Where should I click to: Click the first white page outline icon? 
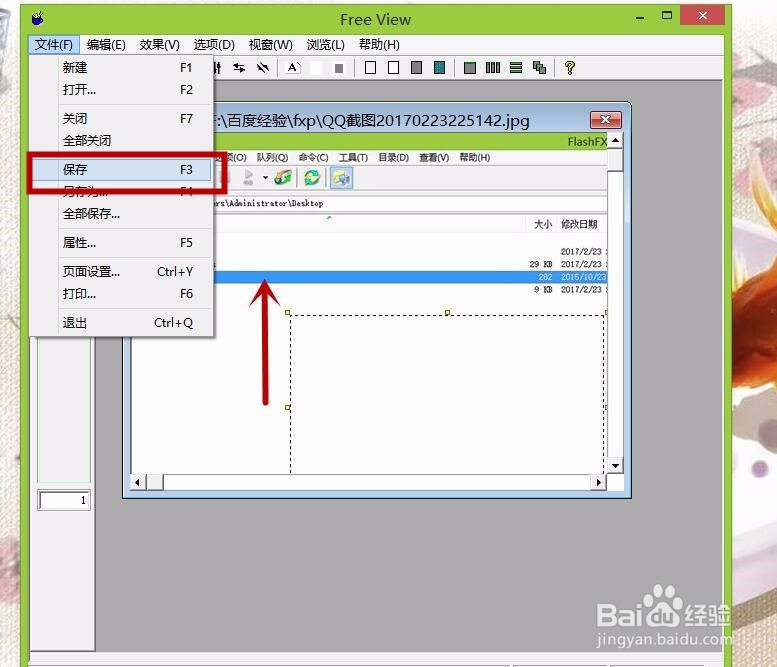[x=370, y=67]
